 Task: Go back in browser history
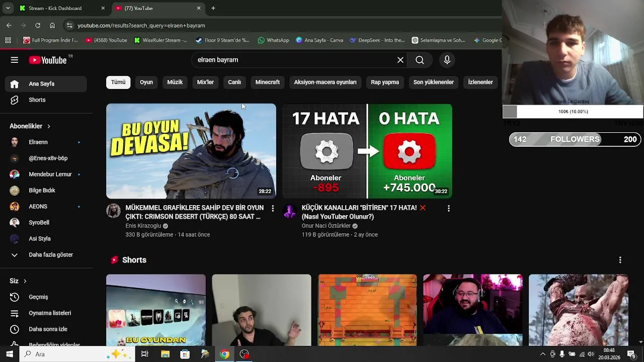click(x=9, y=25)
